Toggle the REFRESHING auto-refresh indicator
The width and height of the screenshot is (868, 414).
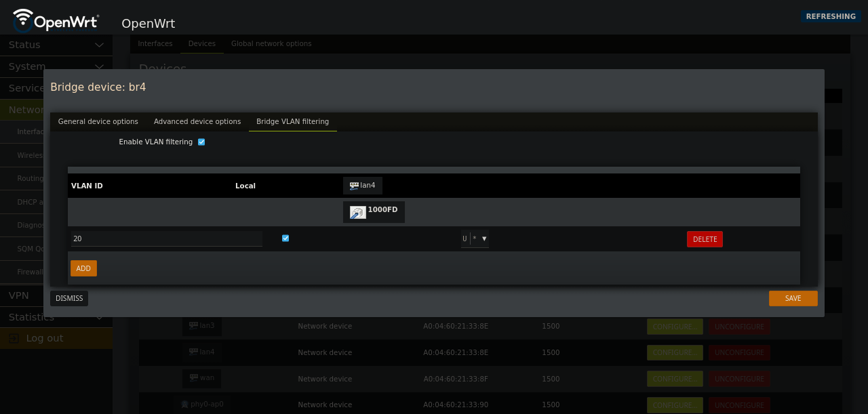point(831,16)
